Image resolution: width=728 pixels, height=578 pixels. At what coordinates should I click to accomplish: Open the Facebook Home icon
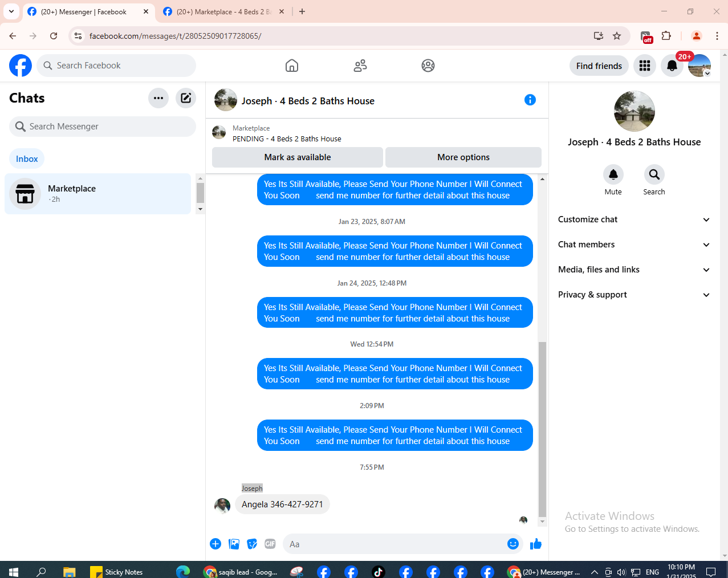pyautogui.click(x=292, y=66)
